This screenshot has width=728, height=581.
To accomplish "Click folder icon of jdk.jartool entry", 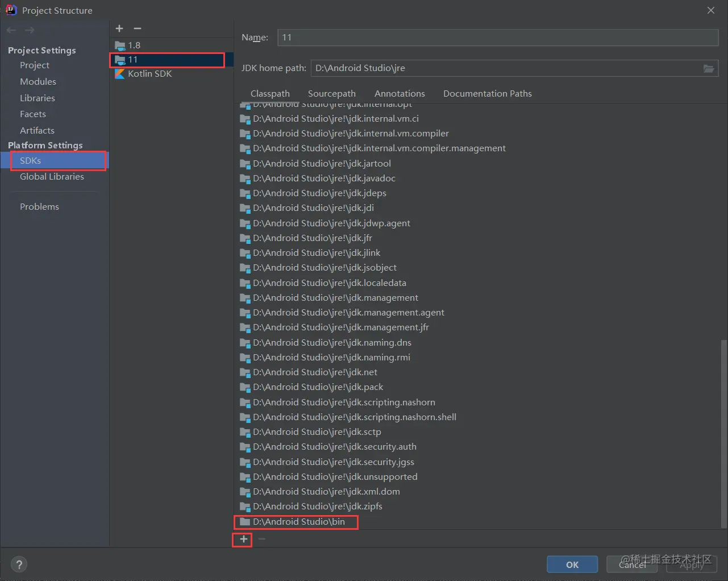I will pos(245,164).
